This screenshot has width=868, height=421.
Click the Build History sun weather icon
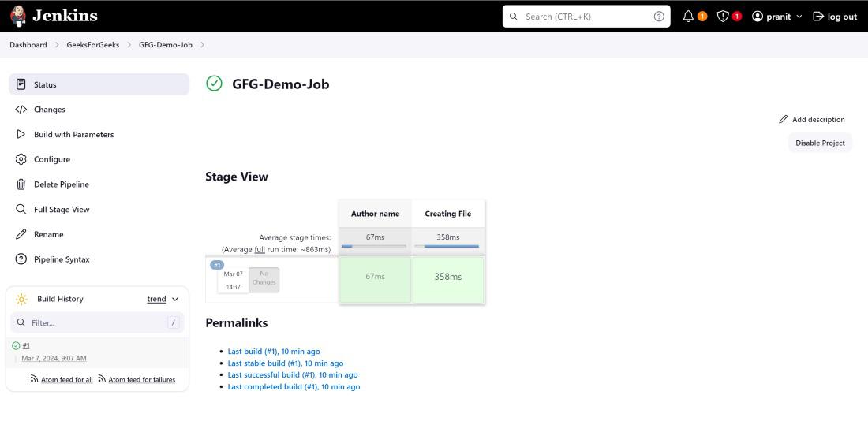pos(21,300)
